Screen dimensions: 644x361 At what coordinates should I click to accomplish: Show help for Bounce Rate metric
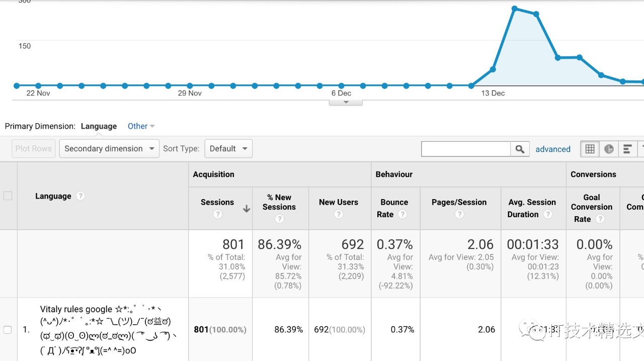[403, 214]
